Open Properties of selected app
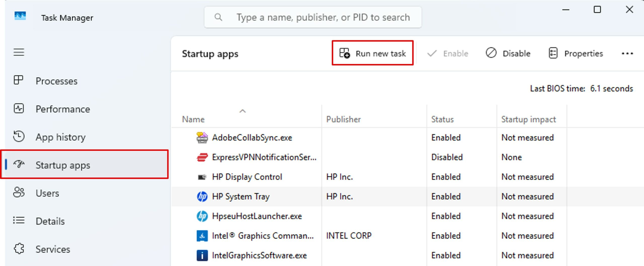Image resolution: width=644 pixels, height=266 pixels. (x=576, y=53)
